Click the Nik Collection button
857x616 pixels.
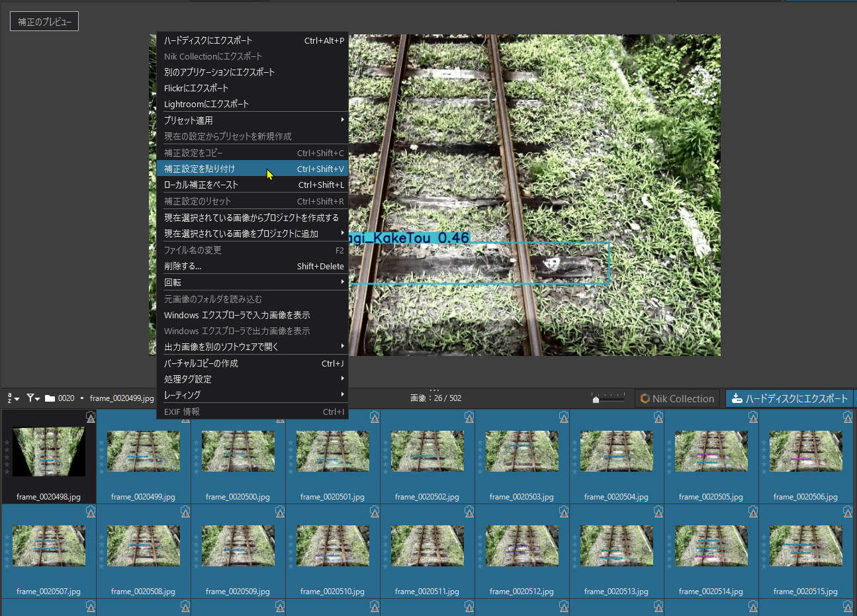pos(677,399)
